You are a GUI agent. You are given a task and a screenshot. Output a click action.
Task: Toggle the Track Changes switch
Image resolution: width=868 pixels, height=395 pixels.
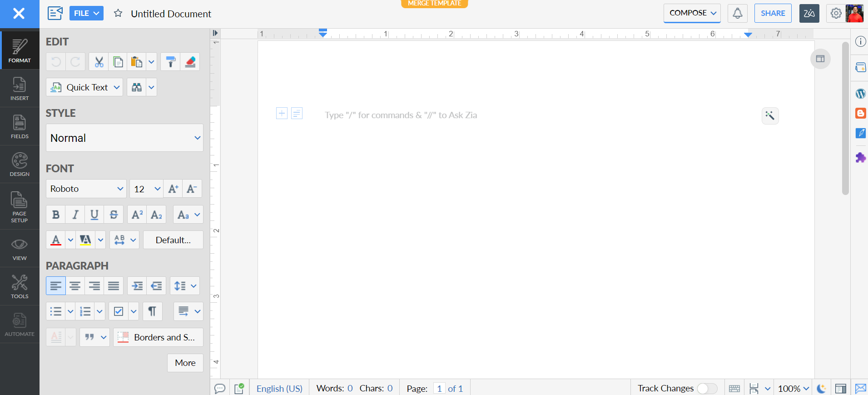click(x=707, y=388)
